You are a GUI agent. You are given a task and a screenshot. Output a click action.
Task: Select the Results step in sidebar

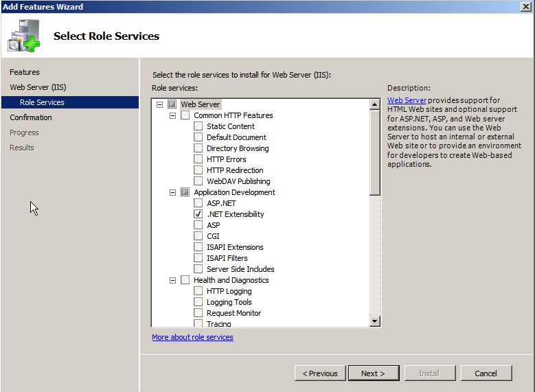(22, 148)
